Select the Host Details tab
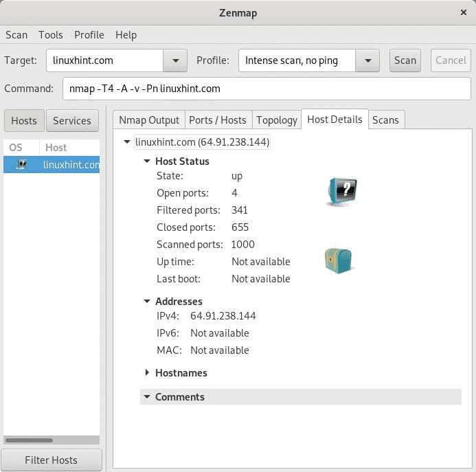This screenshot has width=476, height=472. (x=335, y=120)
